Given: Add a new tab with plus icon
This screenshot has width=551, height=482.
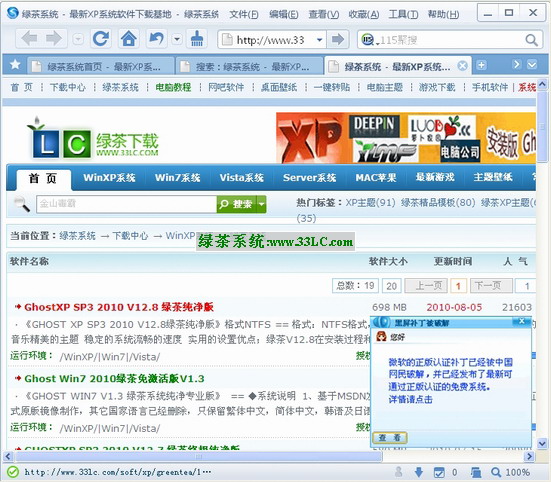Looking at the screenshot, I should click(481, 65).
